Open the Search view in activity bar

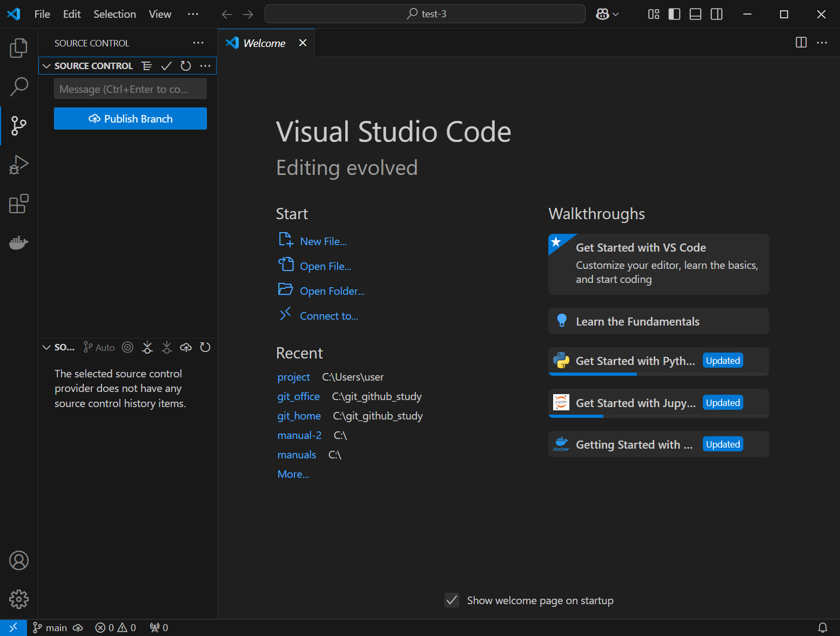coord(18,86)
